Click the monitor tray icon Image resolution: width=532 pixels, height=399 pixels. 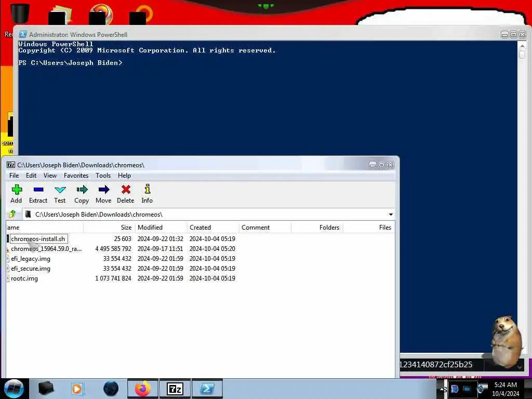[467, 389]
